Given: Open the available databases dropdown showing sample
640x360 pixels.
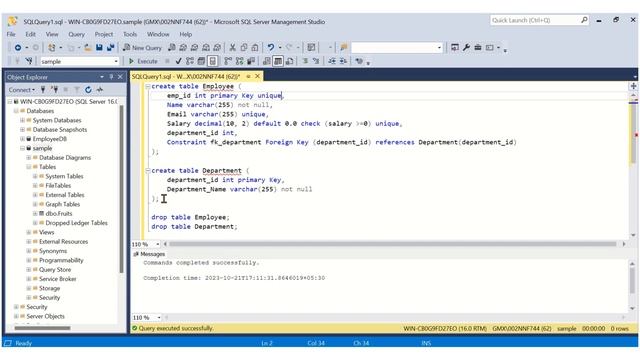Looking at the screenshot, I should tap(116, 62).
